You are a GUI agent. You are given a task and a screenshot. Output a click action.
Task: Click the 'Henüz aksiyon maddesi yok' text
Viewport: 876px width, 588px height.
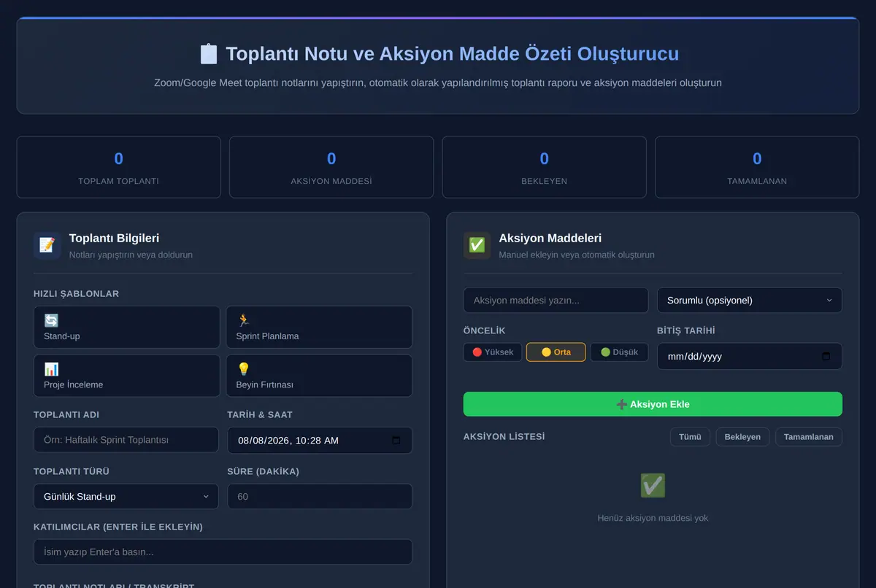[x=653, y=518]
